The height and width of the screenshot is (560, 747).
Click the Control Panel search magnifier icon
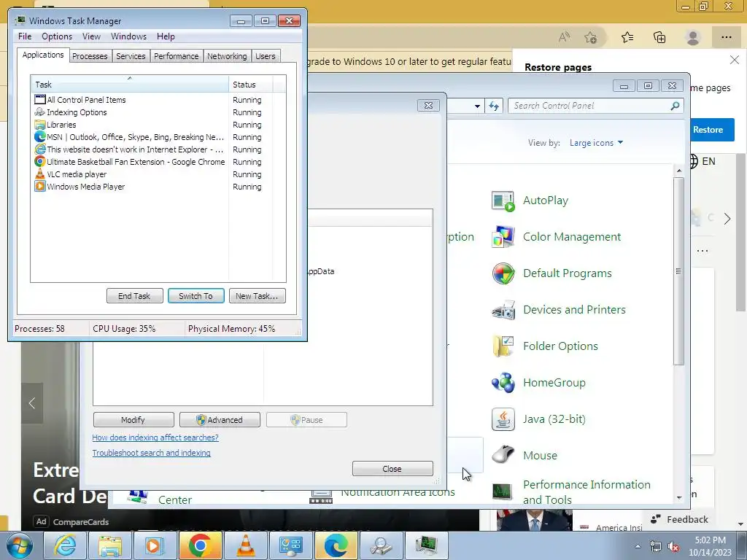click(675, 106)
